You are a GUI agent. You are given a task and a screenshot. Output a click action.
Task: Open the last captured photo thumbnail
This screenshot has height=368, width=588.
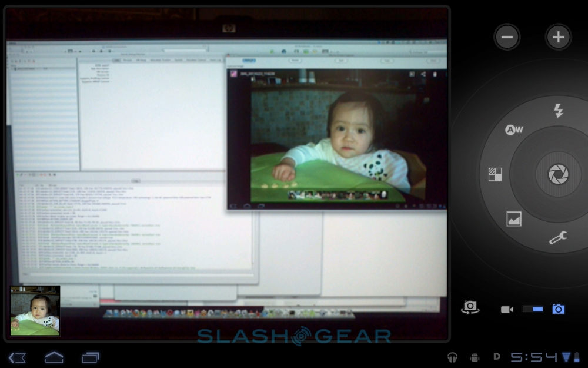click(x=35, y=310)
